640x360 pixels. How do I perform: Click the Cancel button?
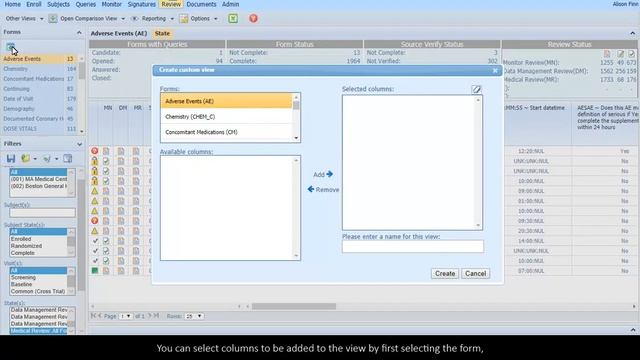tap(476, 273)
